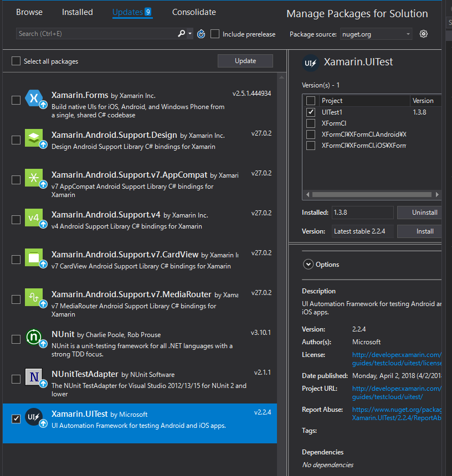Open the Updates tab
The image size is (452, 476).
(x=132, y=12)
